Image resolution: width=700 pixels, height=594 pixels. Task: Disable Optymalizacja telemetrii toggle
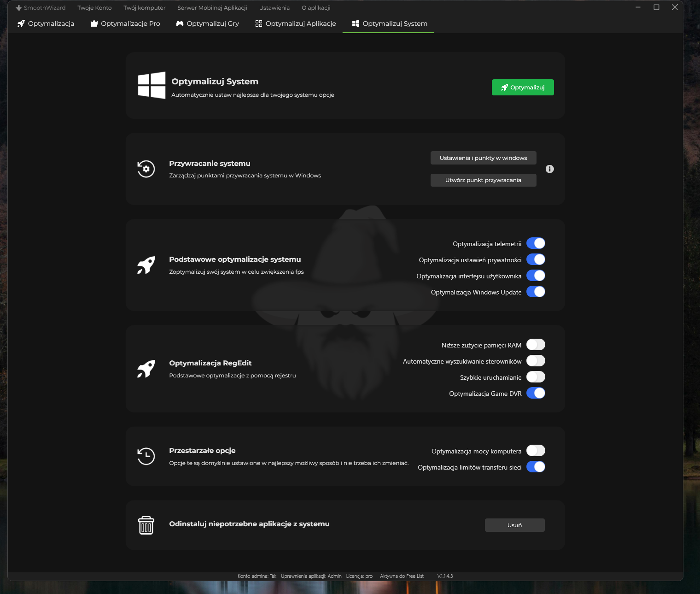click(536, 243)
